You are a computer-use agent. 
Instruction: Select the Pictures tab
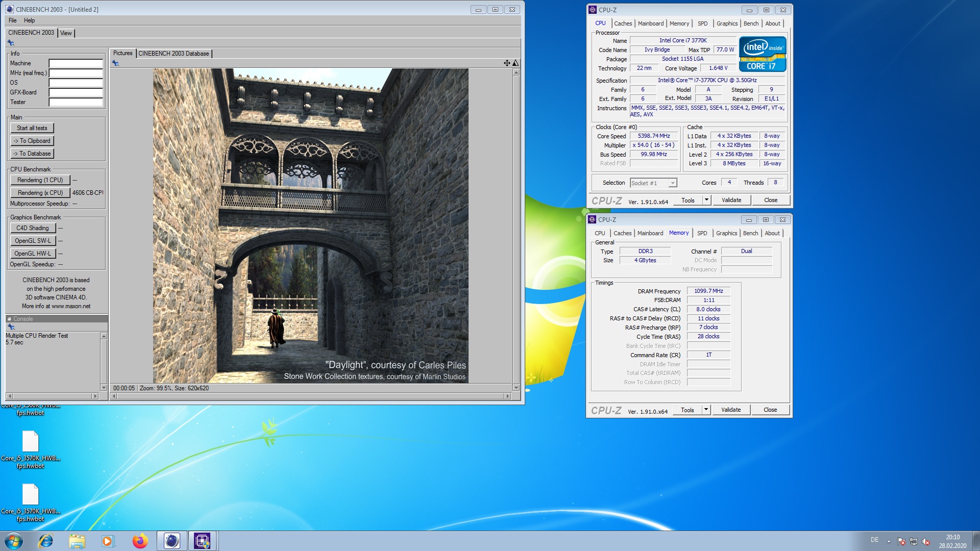(x=122, y=53)
